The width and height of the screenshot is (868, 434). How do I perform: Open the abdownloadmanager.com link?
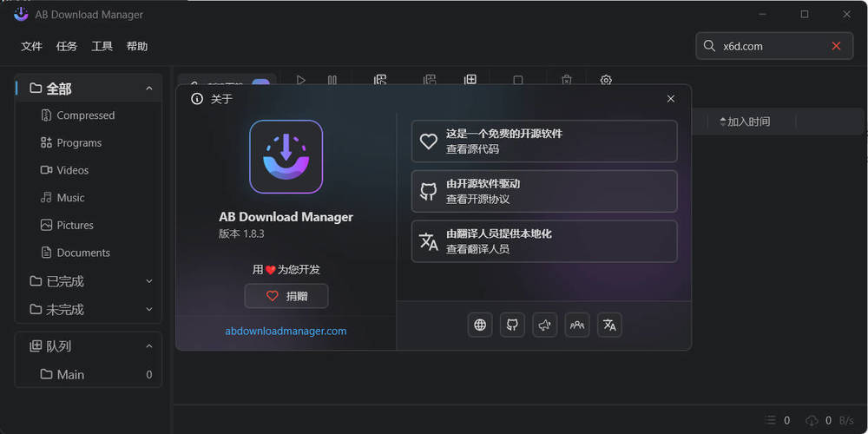(x=286, y=331)
